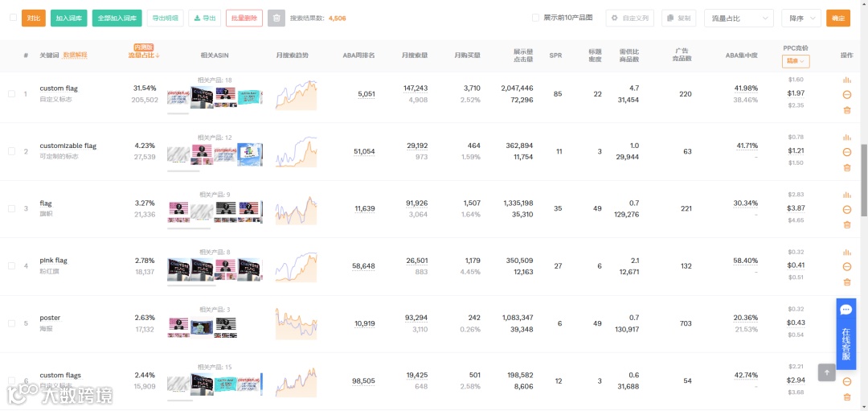The image size is (868, 411).
Task: Click the 加入词库 button
Action: click(68, 18)
